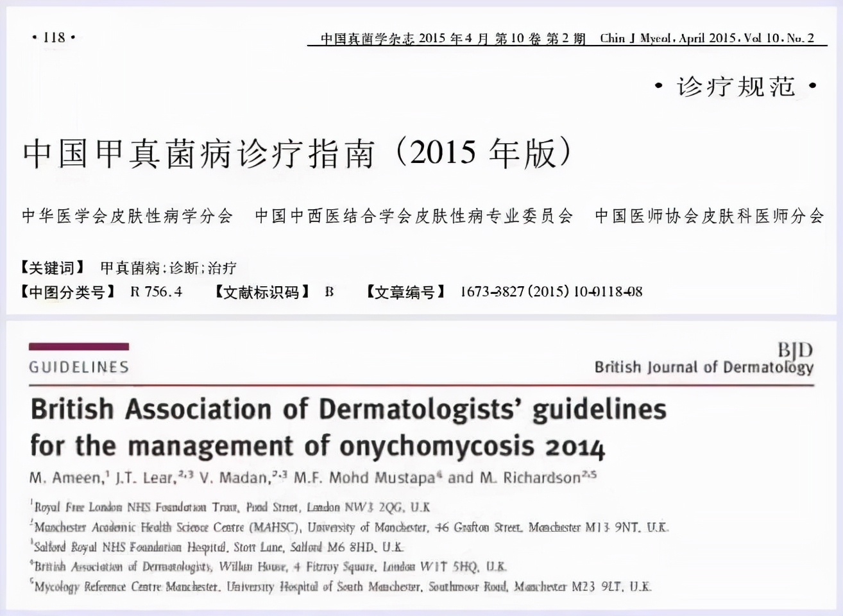The image size is (843, 616).
Task: Click the "Chin J Mycol, April 2015" header text
Action: point(668,38)
